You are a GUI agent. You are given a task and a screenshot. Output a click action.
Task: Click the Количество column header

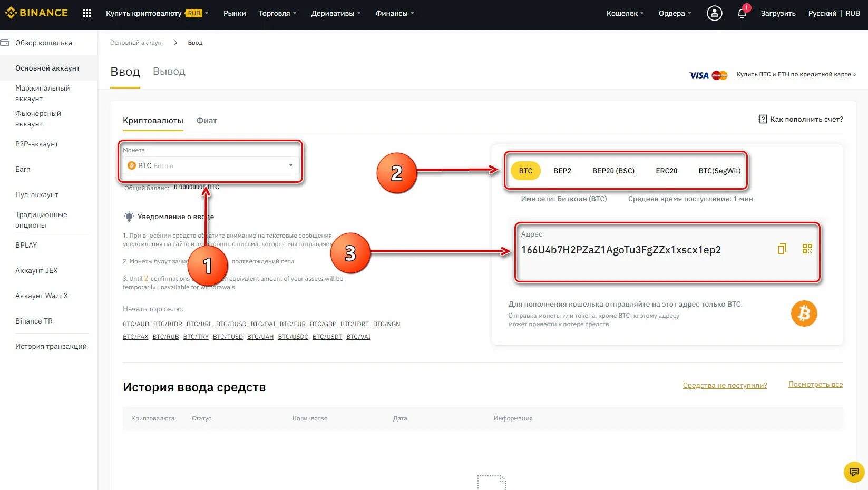click(x=310, y=418)
